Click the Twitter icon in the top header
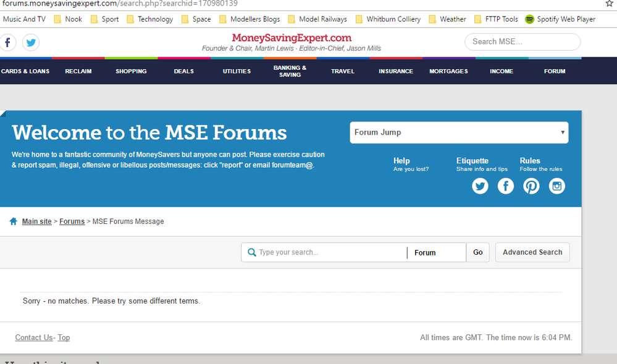617x364 pixels. 31,43
